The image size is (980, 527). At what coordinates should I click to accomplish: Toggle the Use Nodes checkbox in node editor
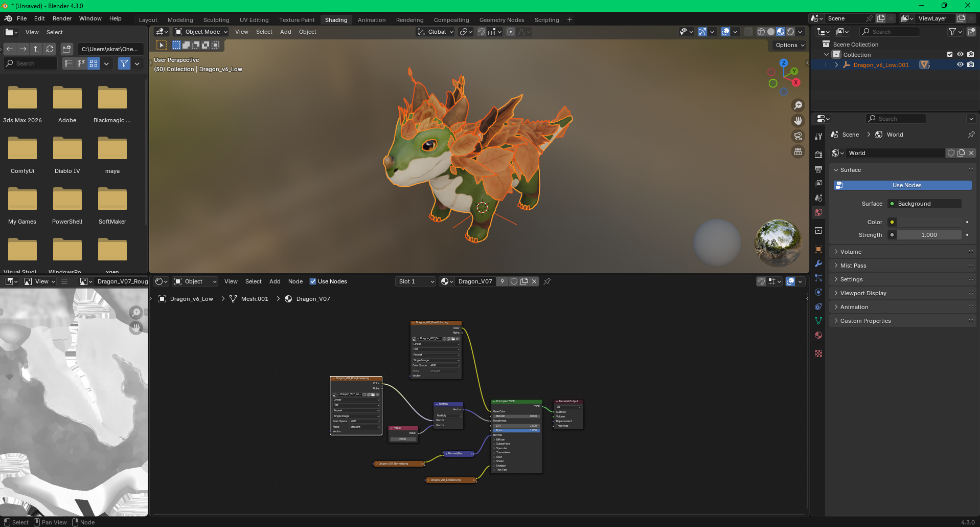pyautogui.click(x=313, y=281)
